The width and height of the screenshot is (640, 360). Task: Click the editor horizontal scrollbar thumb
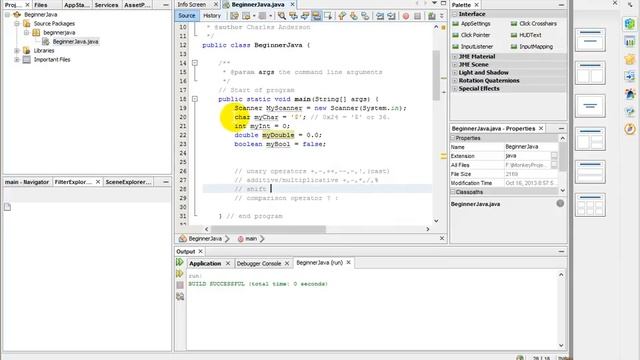(269, 229)
